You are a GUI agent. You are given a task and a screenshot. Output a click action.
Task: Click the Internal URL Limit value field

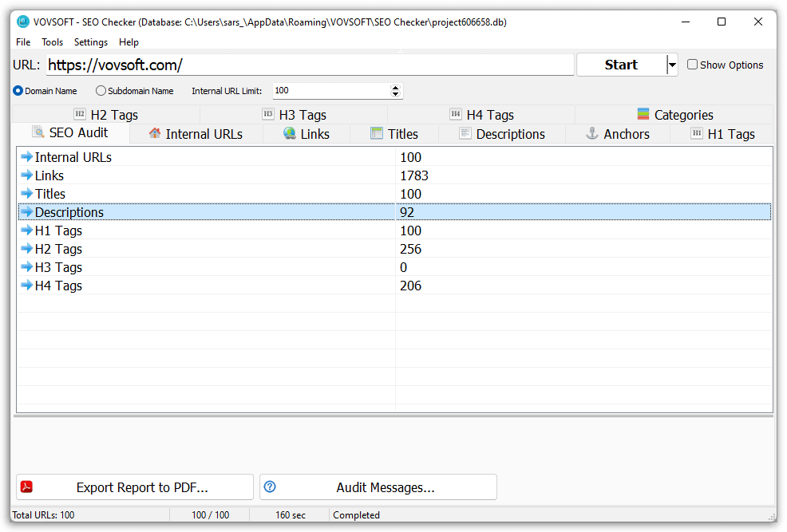point(332,91)
